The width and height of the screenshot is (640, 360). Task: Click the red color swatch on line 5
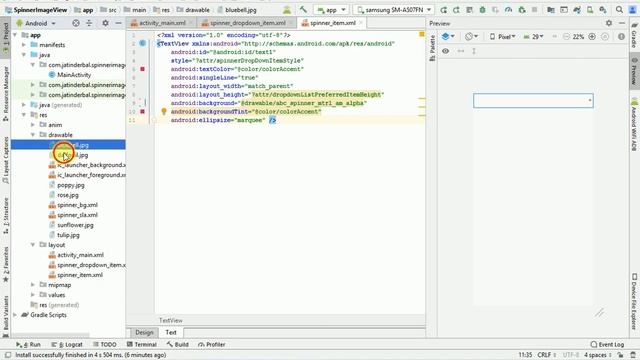[x=142, y=69]
